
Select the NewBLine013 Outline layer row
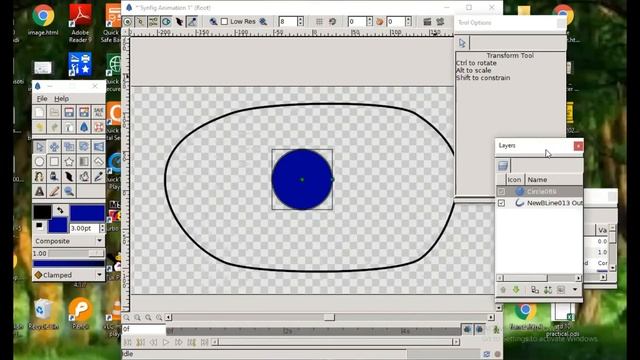539,203
